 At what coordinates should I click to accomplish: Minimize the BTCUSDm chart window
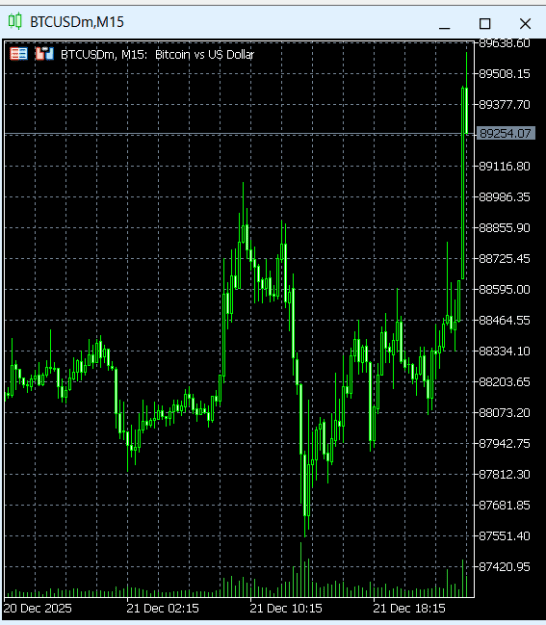tap(444, 24)
